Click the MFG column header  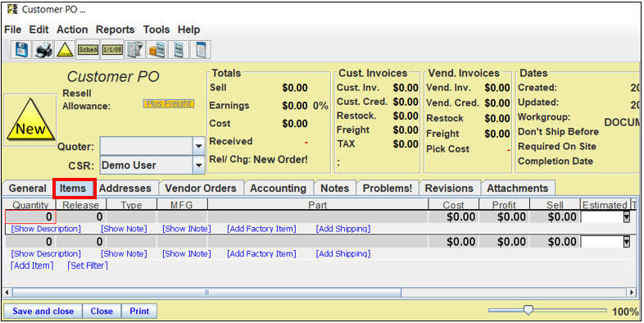182,205
